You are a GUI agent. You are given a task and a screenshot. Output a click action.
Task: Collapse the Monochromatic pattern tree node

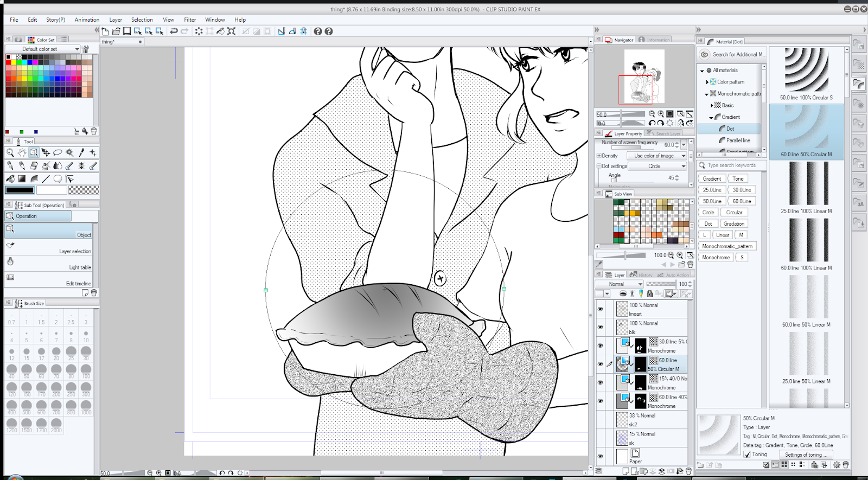point(706,94)
